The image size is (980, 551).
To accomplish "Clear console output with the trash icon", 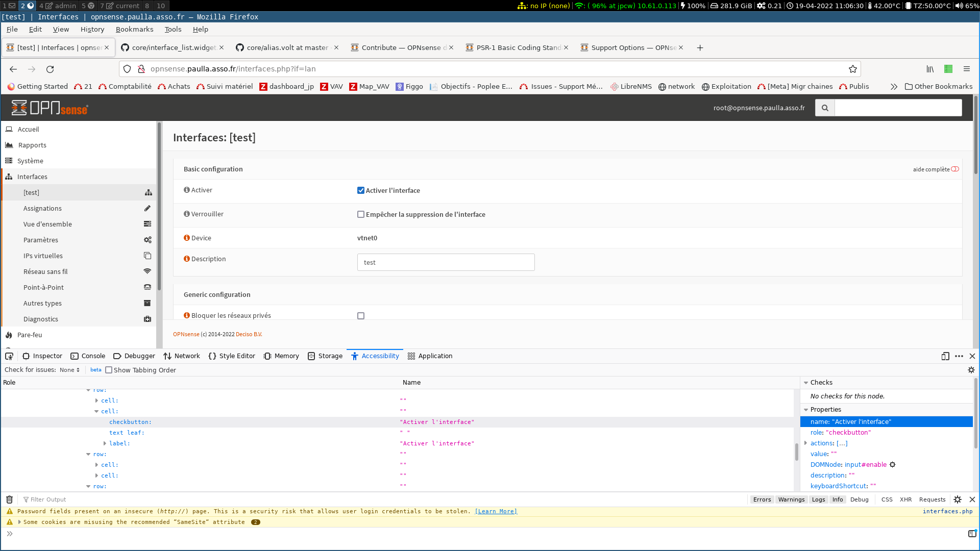I will (x=9, y=499).
